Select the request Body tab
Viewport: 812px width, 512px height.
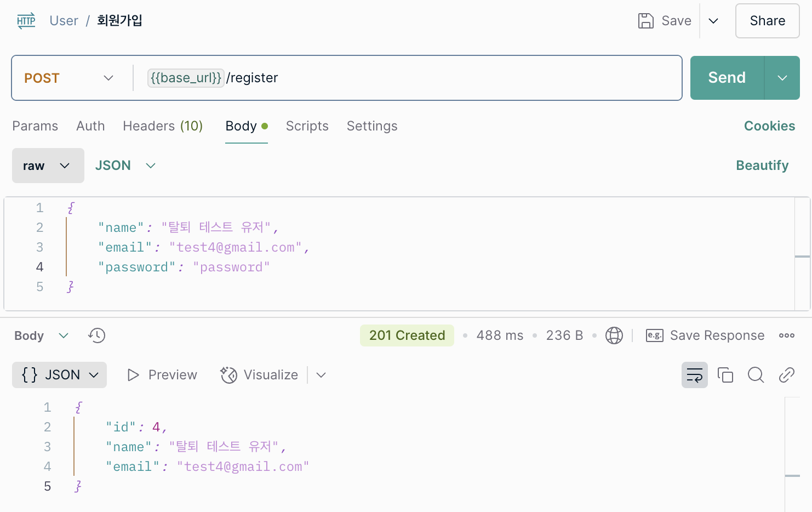247,126
